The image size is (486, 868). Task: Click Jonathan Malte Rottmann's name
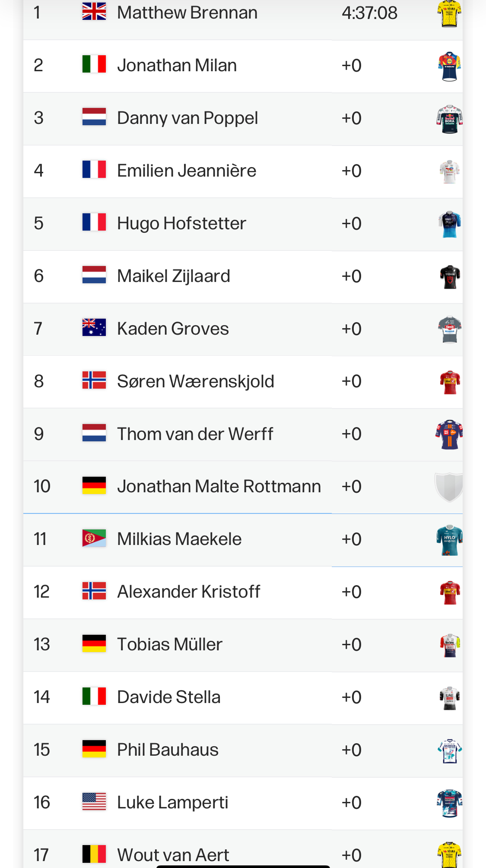coord(219,486)
